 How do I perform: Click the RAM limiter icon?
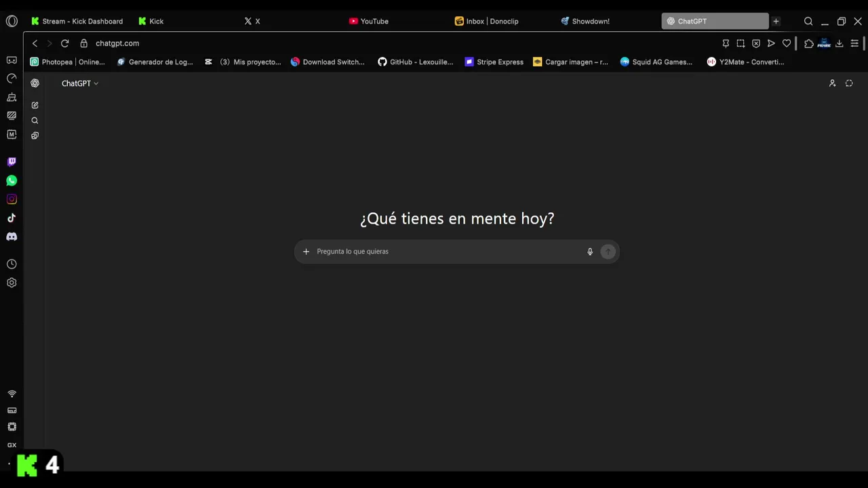pyautogui.click(x=12, y=410)
